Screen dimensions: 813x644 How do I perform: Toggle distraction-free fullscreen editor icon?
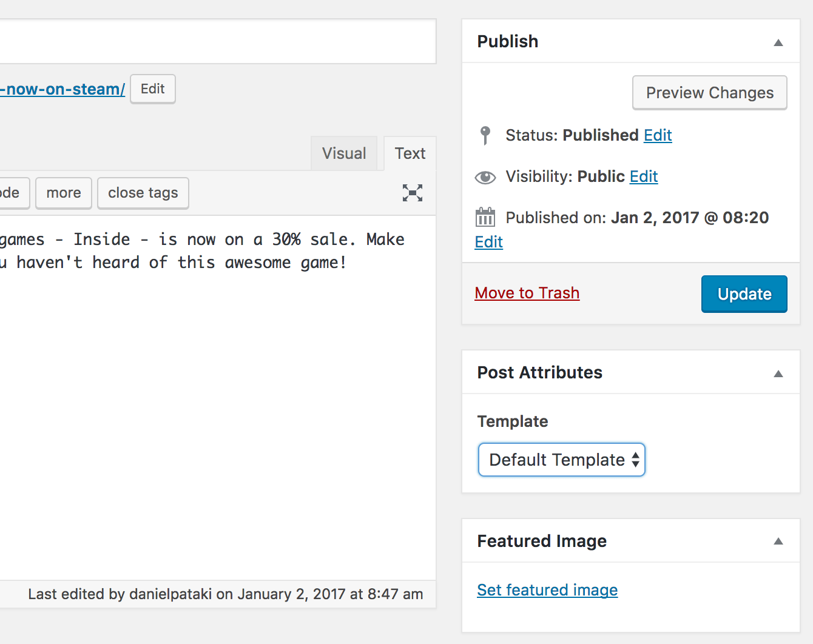tap(413, 193)
